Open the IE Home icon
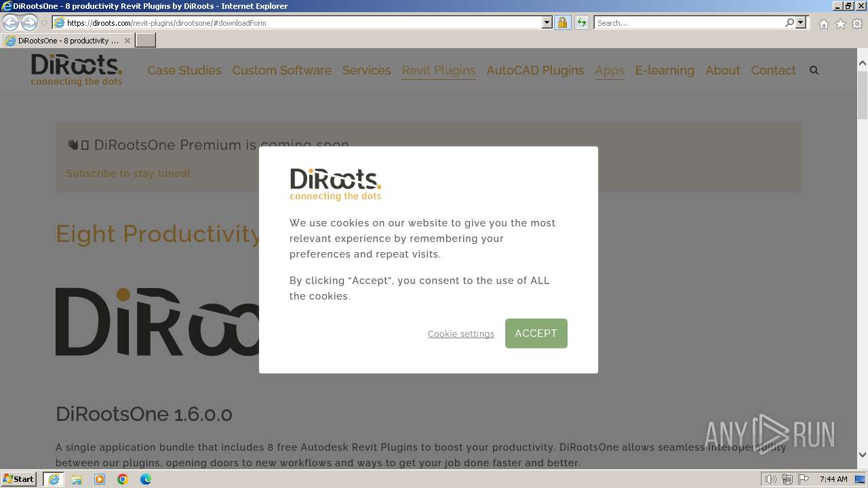Viewport: 868px width, 488px height. click(823, 24)
